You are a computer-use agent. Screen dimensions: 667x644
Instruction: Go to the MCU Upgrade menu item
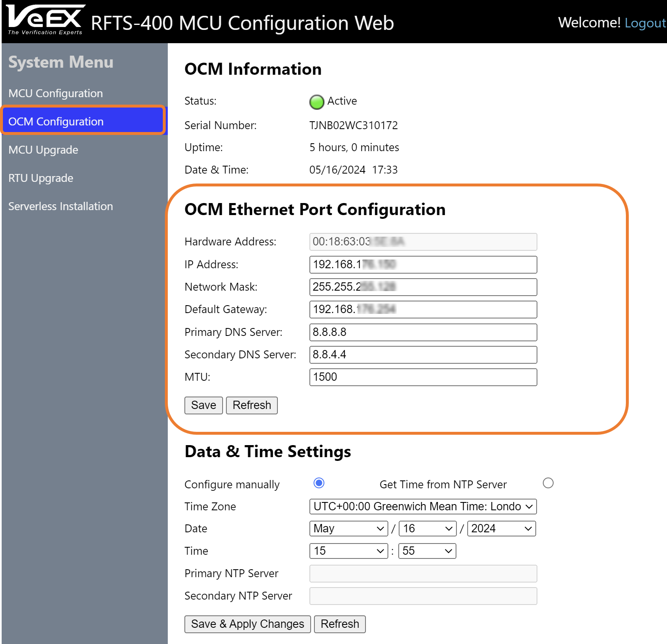click(x=43, y=150)
